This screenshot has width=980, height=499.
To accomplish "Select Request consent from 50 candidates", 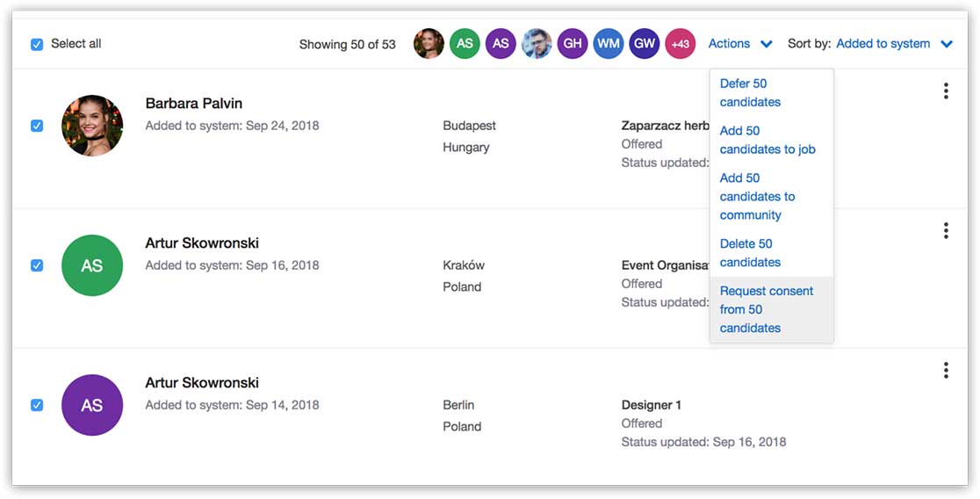I will click(766, 309).
